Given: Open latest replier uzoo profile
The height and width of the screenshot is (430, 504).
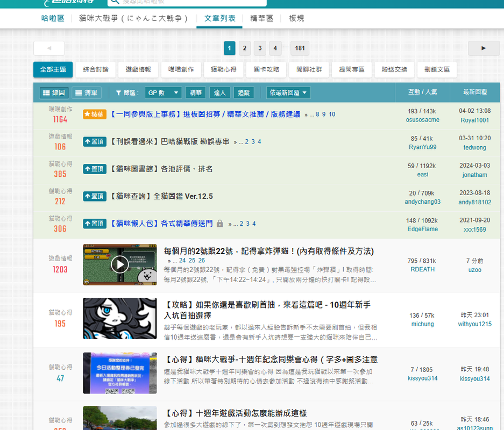Looking at the screenshot, I should point(475,270).
